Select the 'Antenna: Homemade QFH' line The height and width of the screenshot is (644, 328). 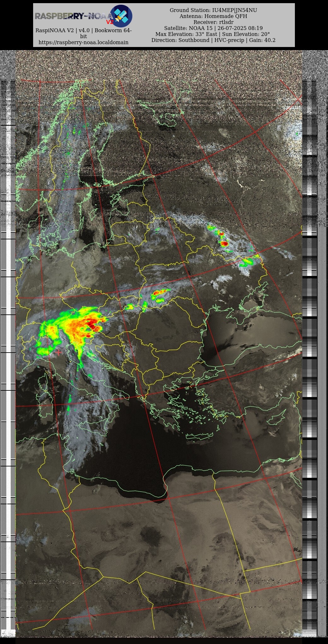[214, 16]
